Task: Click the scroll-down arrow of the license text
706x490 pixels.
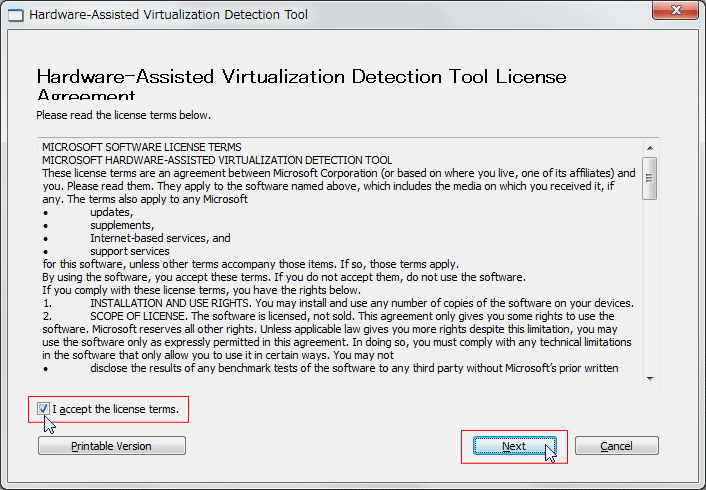Action: coord(650,379)
